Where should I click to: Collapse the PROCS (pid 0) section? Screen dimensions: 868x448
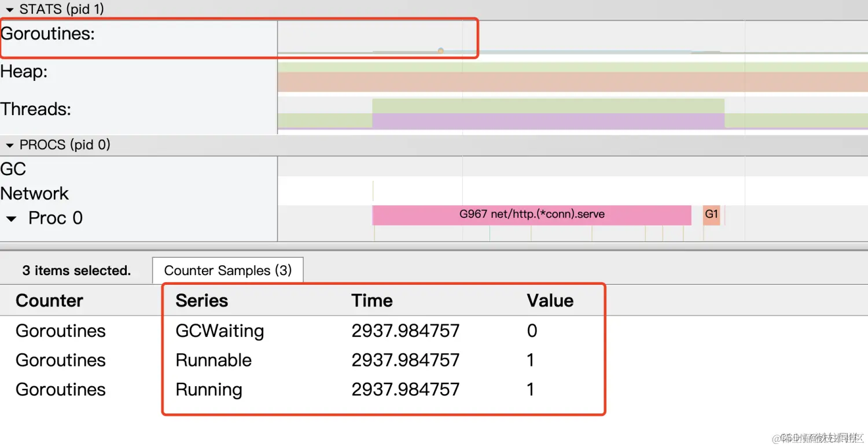tap(9, 145)
